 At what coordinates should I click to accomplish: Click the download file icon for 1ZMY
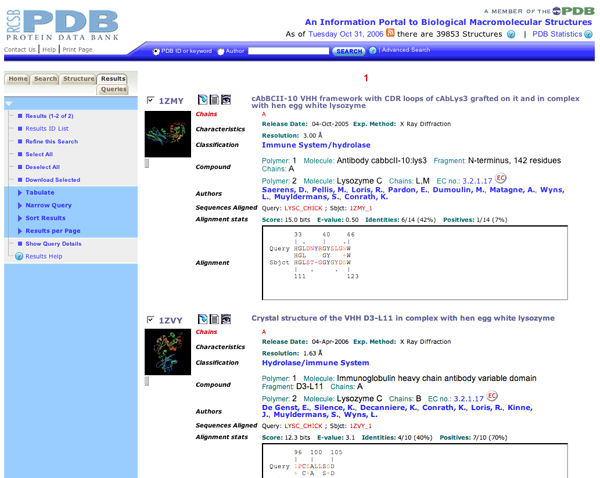tap(201, 99)
